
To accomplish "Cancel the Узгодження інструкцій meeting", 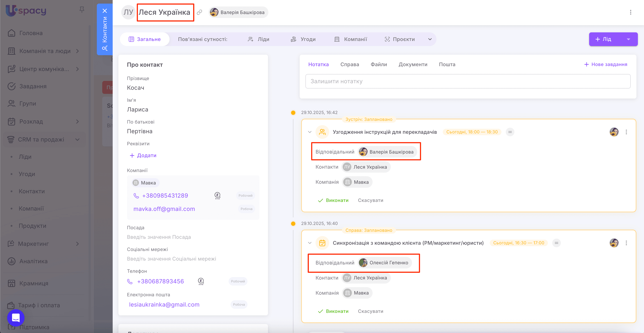I will coord(370,200).
